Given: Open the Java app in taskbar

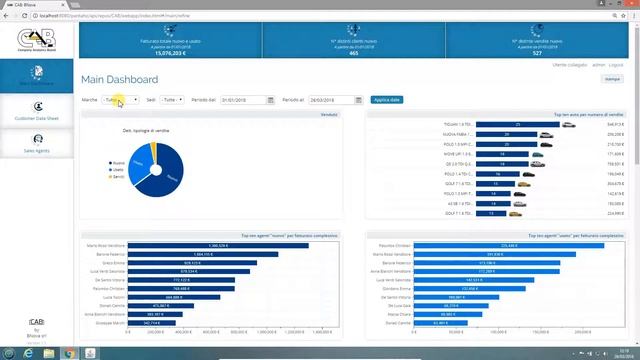Looking at the screenshot, I should (x=90, y=353).
